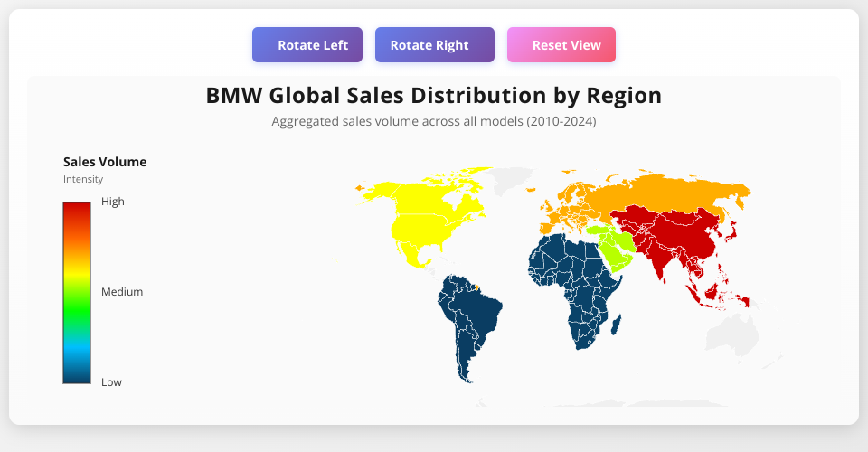Reset the map view
Viewport: 868px width, 452px height.
pyautogui.click(x=561, y=45)
